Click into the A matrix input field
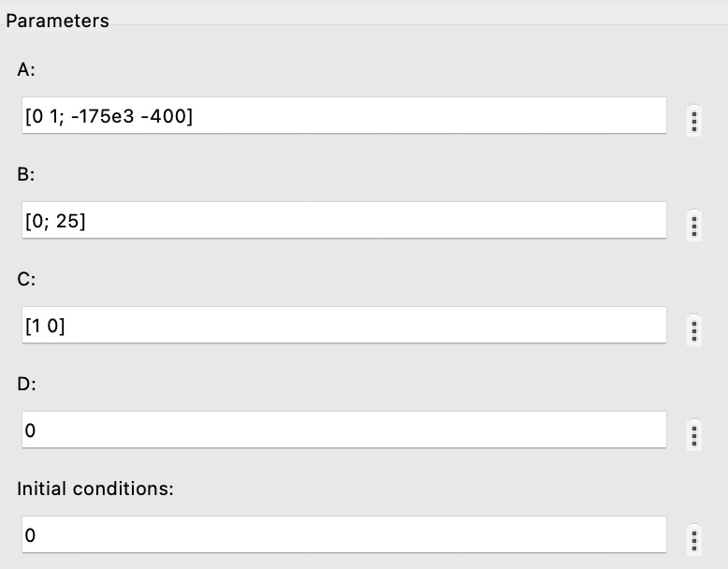Screen dimensions: 728x569 coord(342,116)
